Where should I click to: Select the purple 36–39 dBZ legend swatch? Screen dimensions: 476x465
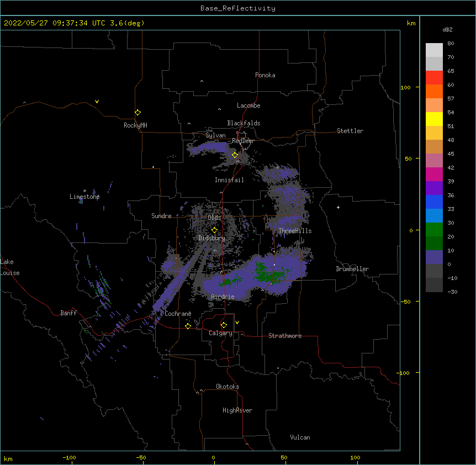[434, 188]
